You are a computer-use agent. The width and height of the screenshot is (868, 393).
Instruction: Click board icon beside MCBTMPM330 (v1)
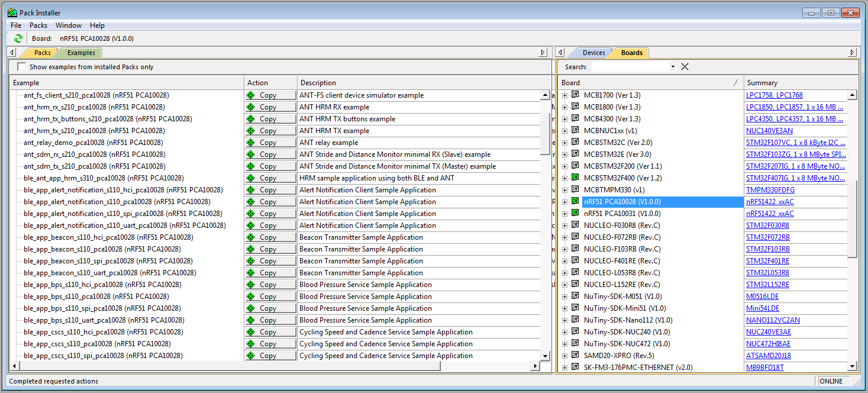click(575, 189)
